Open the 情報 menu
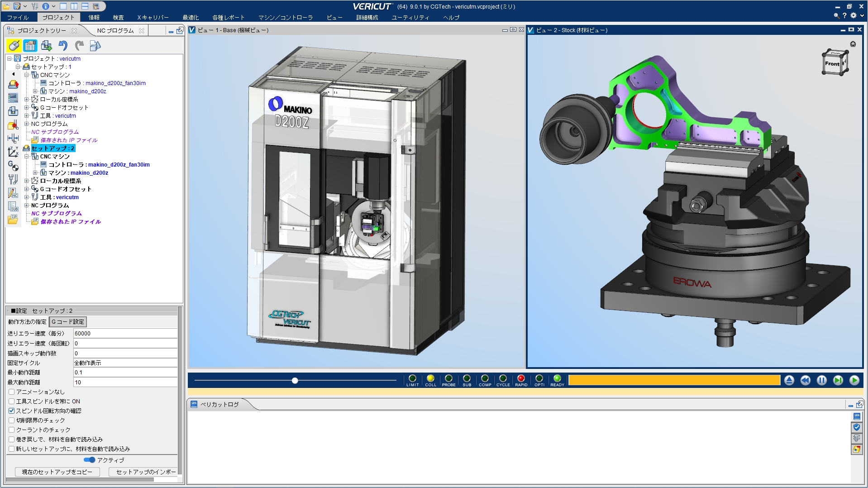This screenshot has width=868, height=488. [94, 17]
